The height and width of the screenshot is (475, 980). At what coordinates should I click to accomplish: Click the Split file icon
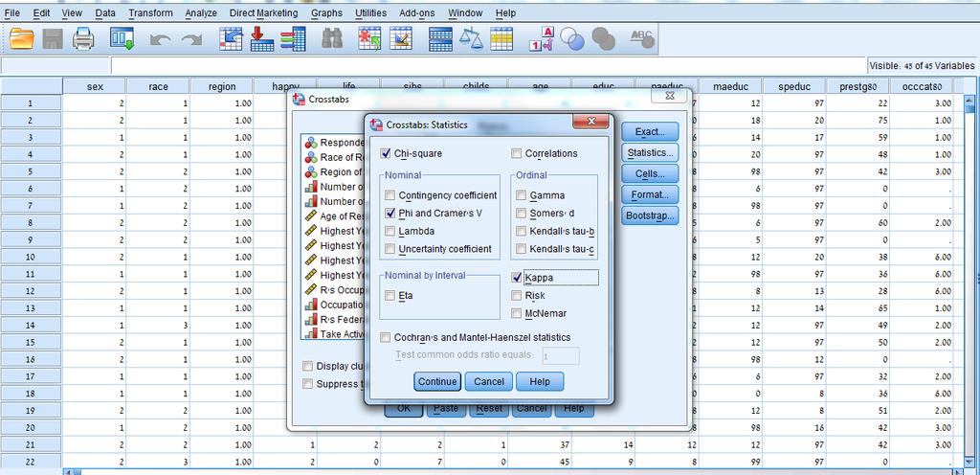pos(440,38)
